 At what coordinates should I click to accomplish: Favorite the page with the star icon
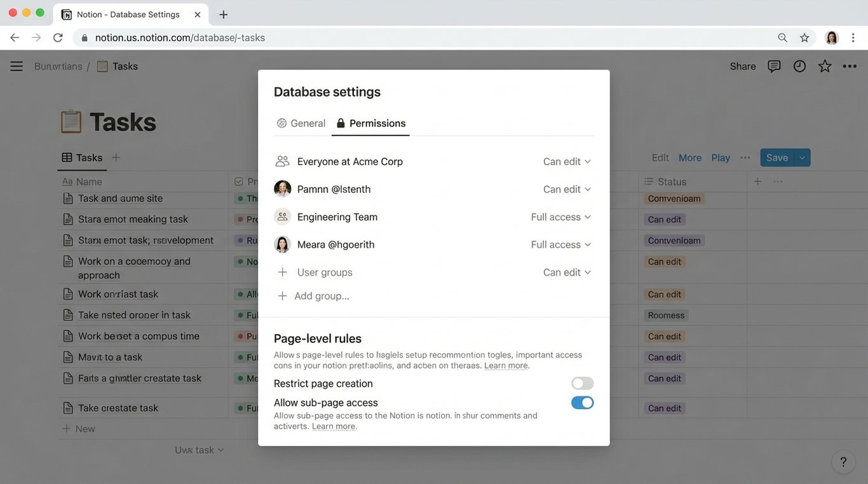(825, 66)
